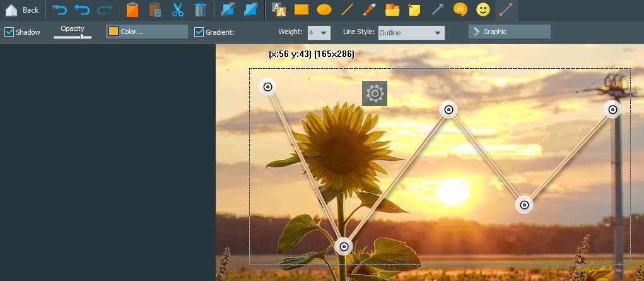Click the polyline handle at top left
This screenshot has height=281, width=644.
tap(267, 87)
